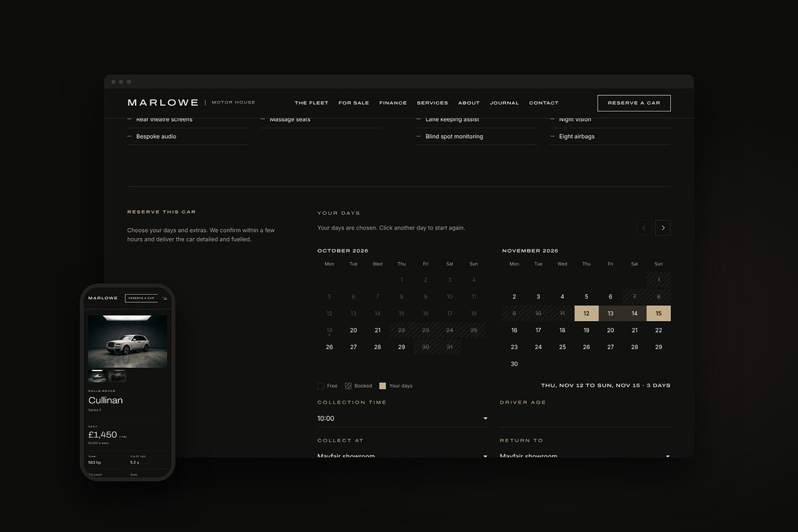The image size is (798, 532).
Task: Open the Collect At dropdown
Action: click(402, 454)
